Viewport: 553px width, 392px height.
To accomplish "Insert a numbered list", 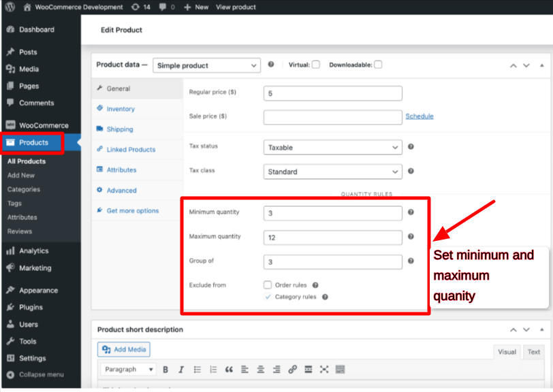I will point(213,370).
